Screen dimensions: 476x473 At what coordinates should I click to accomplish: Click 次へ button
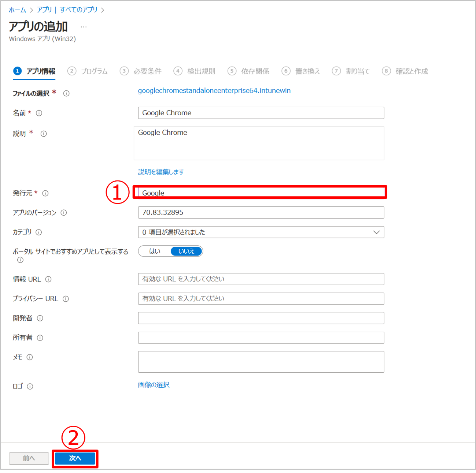75,458
